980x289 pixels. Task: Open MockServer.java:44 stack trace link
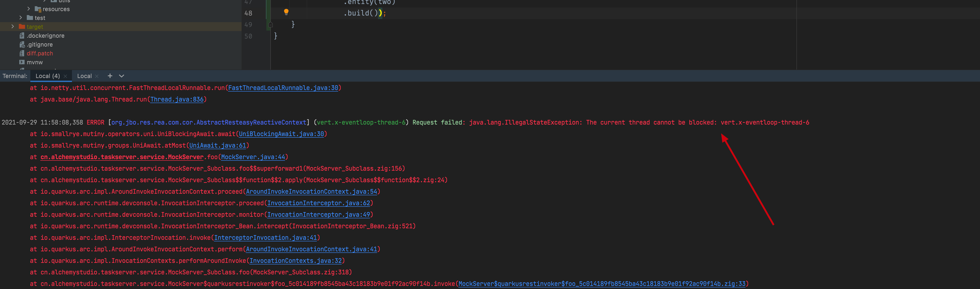click(x=253, y=157)
